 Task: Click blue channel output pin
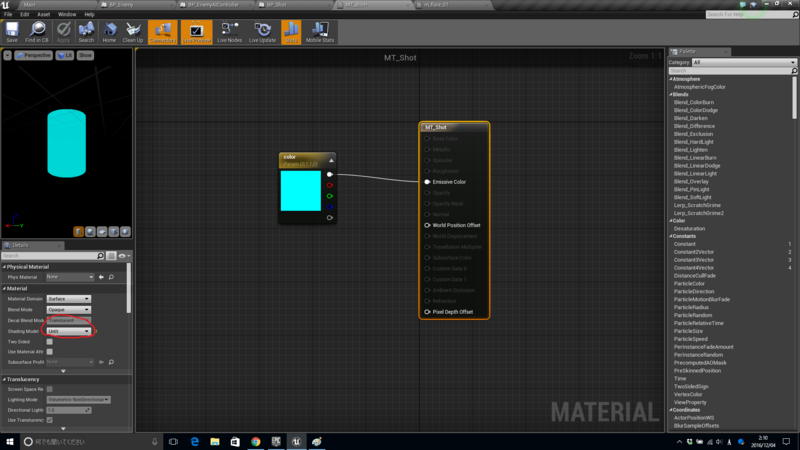click(x=330, y=207)
